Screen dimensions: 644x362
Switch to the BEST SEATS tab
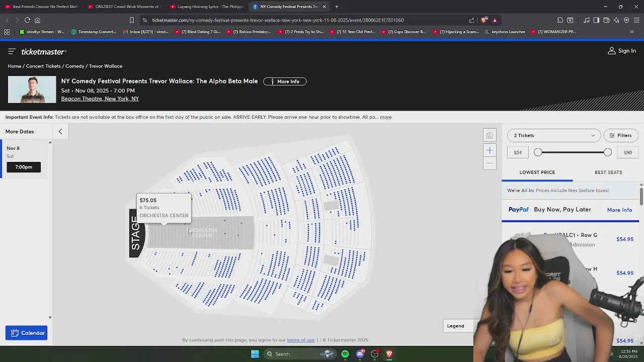(x=608, y=172)
